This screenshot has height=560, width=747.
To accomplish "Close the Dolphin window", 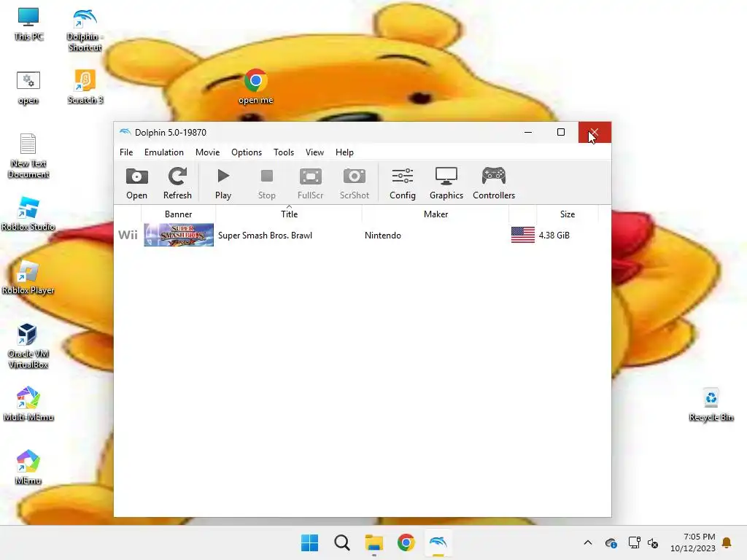I will click(x=595, y=133).
